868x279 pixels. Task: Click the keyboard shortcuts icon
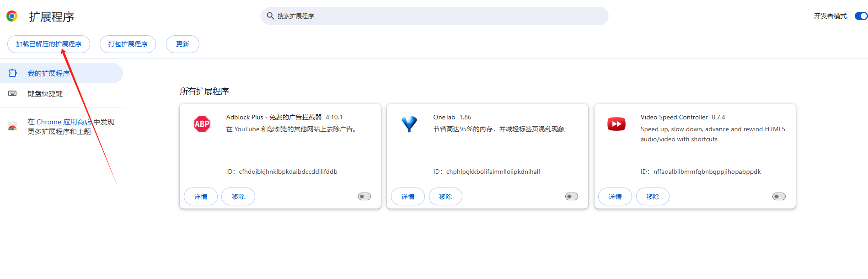pos(13,93)
